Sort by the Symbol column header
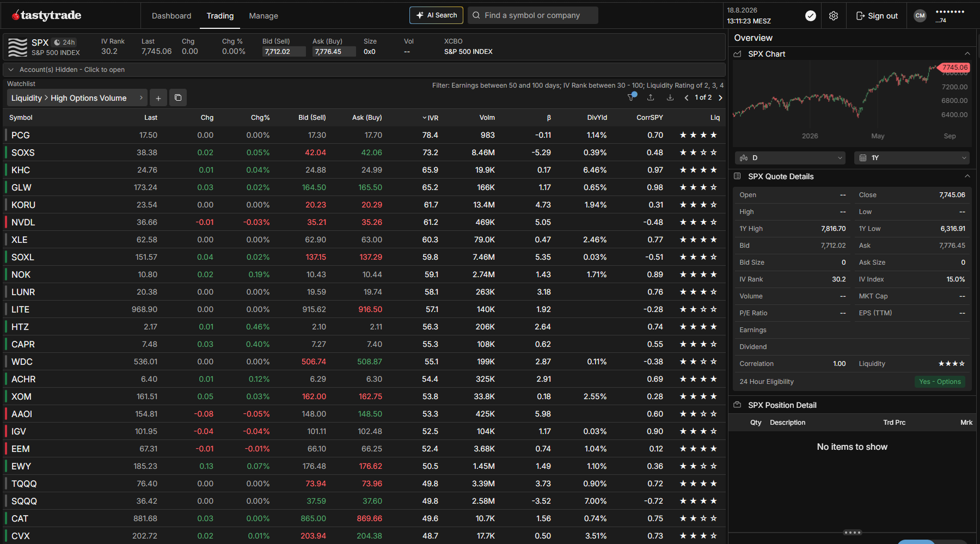This screenshot has height=544, width=980. 21,118
